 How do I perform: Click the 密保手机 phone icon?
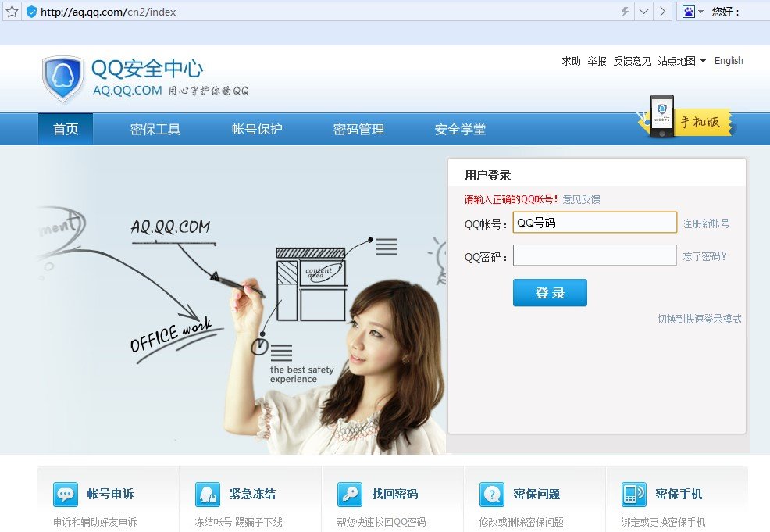[633, 495]
